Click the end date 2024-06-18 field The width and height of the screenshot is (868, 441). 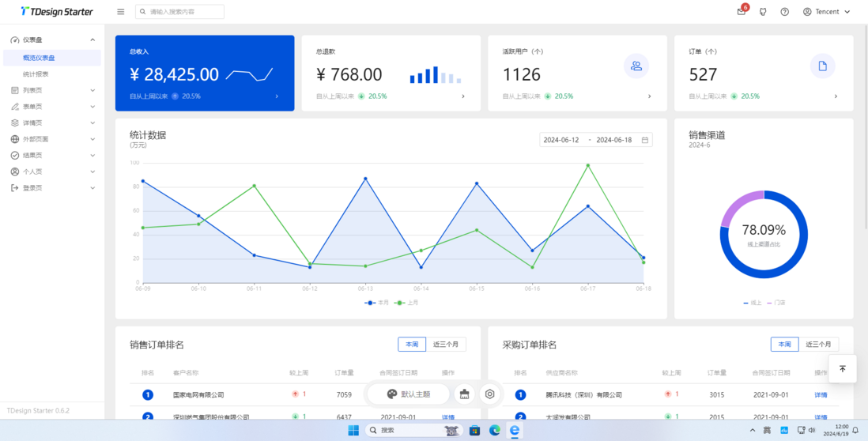pos(614,140)
